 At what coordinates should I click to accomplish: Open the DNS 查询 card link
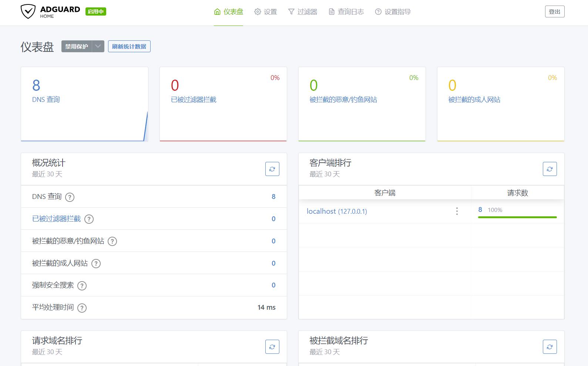click(46, 100)
